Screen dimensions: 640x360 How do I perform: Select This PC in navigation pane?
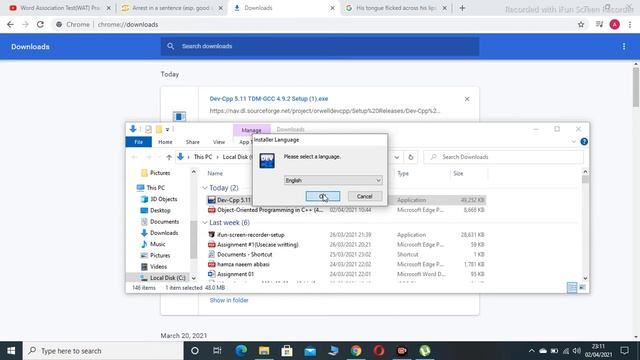pyautogui.click(x=151, y=188)
